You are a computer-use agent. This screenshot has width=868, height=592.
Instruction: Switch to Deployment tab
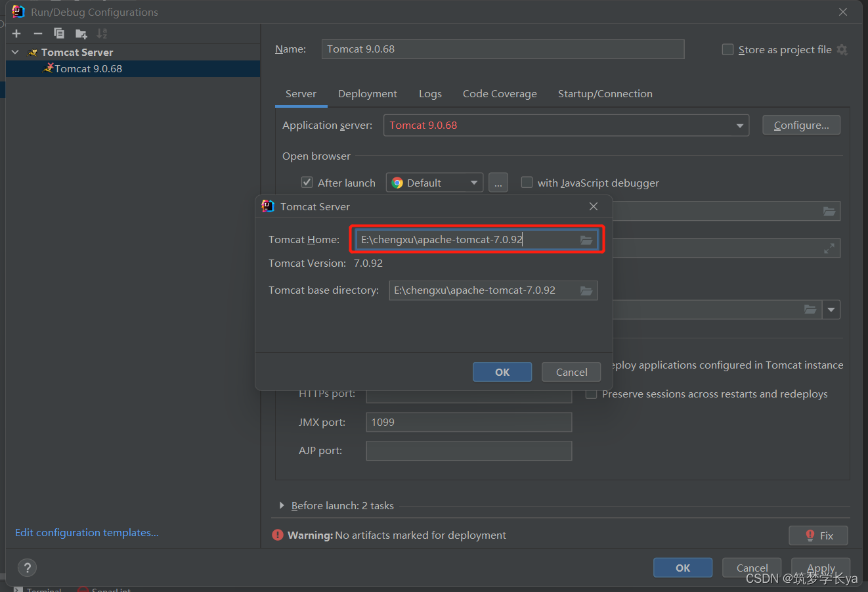click(x=368, y=94)
